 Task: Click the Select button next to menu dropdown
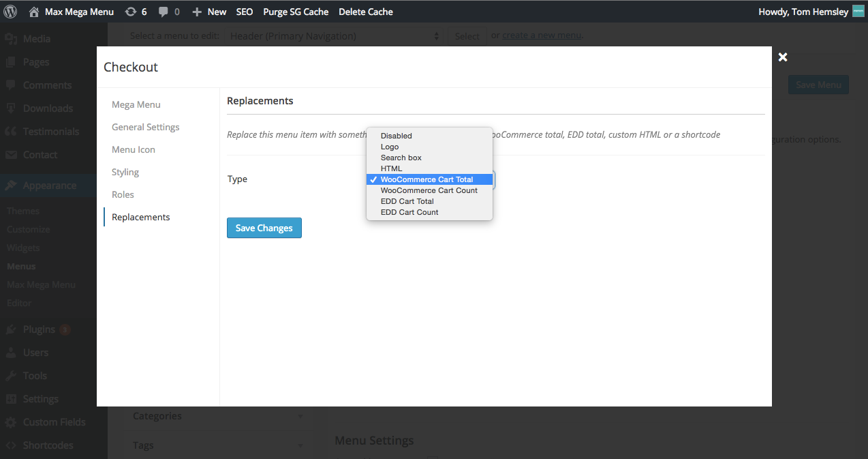click(467, 36)
